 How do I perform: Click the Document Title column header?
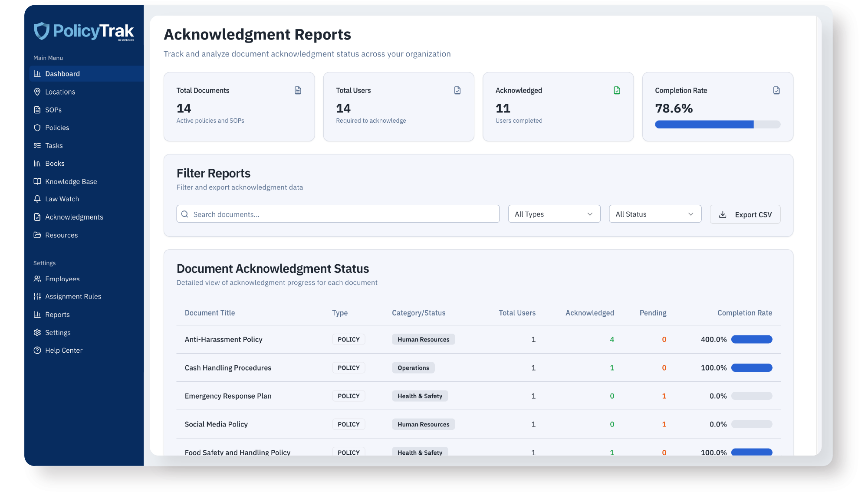[x=210, y=313]
